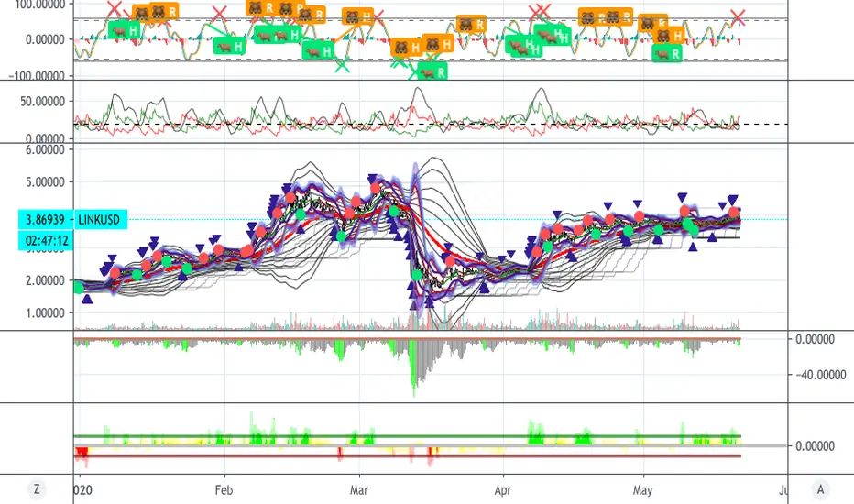Click the Feb label on time axis

coord(224,490)
